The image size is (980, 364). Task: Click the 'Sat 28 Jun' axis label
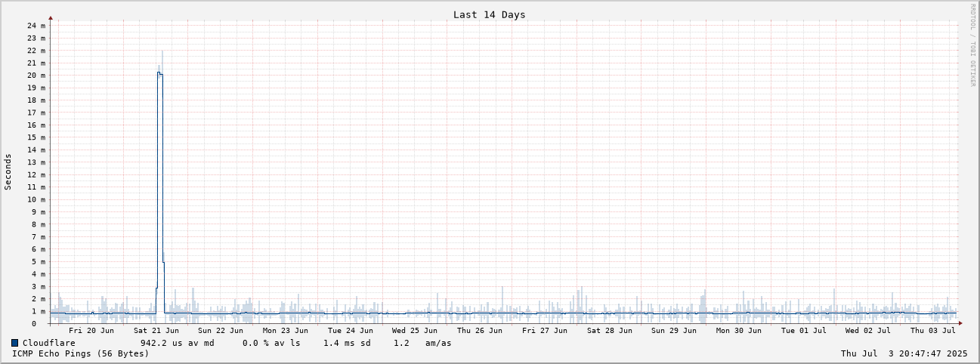[x=610, y=330]
